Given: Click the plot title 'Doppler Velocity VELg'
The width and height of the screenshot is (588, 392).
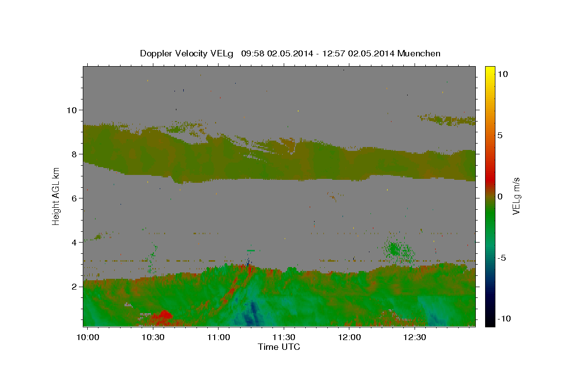Looking at the screenshot, I should click(x=187, y=53).
